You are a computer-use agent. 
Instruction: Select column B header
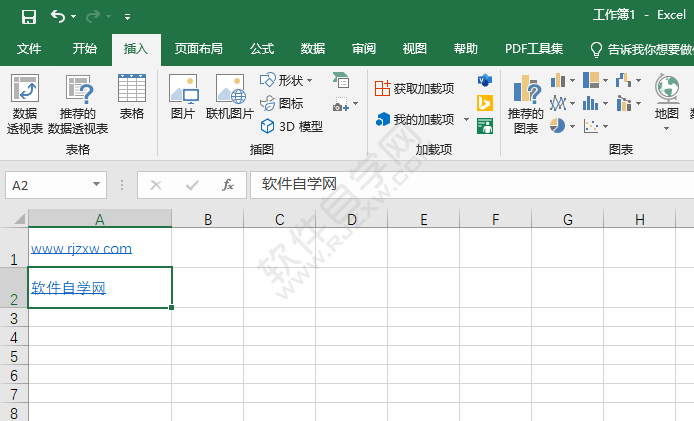[208, 219]
